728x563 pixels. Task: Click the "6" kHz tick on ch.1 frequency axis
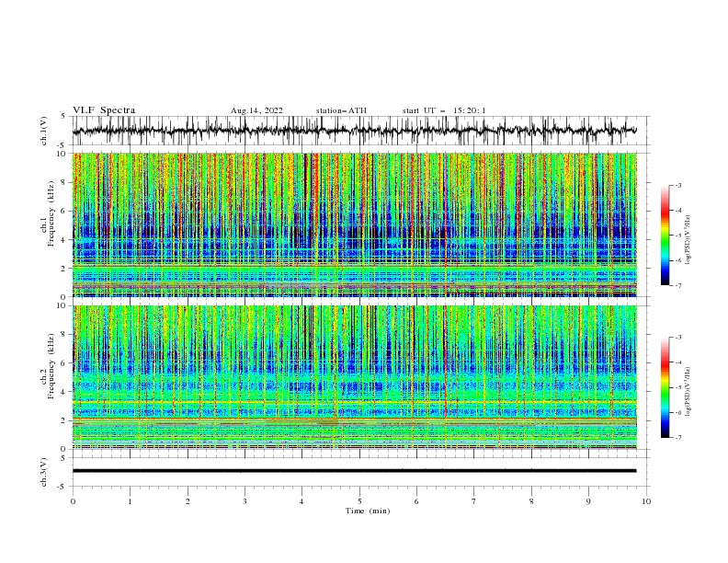coord(65,211)
